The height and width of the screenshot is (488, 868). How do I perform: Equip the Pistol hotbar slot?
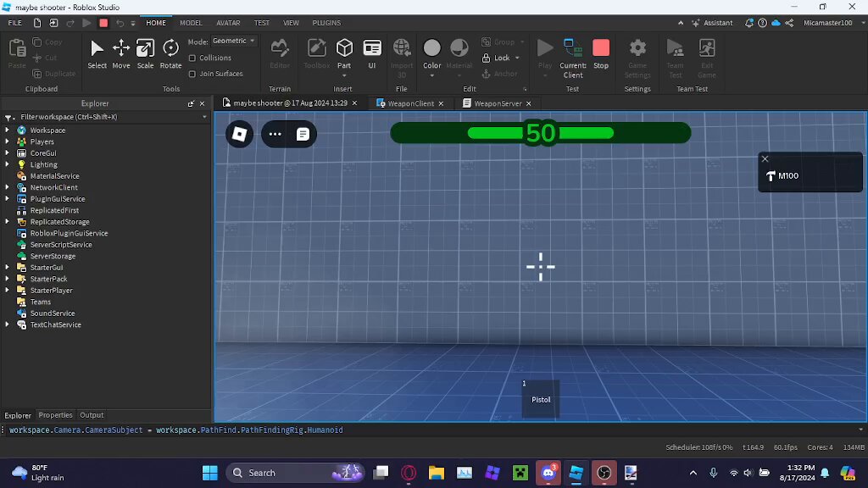click(x=541, y=398)
